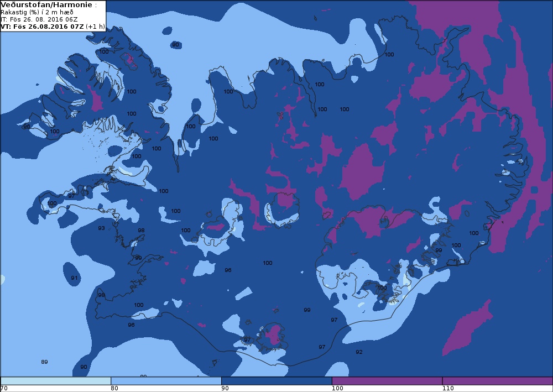The width and height of the screenshot is (553, 392).
Task: Click the Veðurstofan/Harmonie title text
Action: pos(46,5)
